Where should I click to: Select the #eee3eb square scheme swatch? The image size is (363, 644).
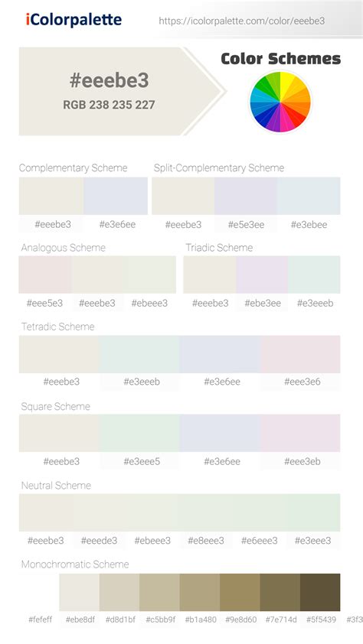point(300,433)
